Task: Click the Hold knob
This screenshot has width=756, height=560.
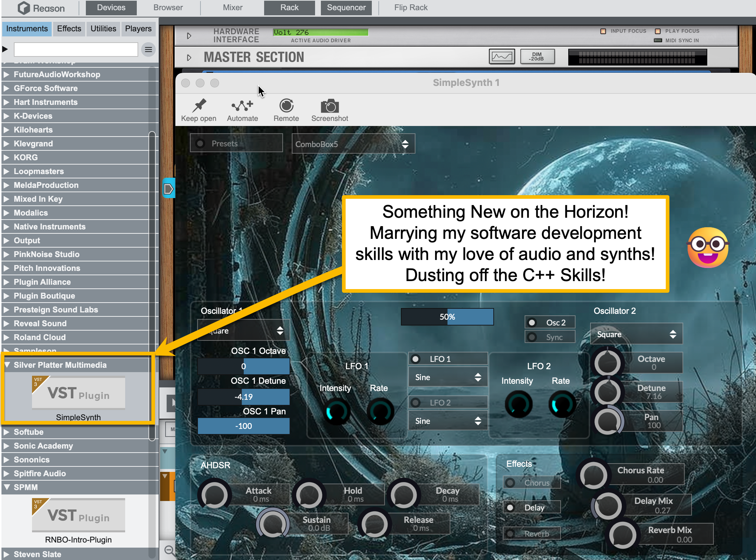Action: (x=309, y=495)
